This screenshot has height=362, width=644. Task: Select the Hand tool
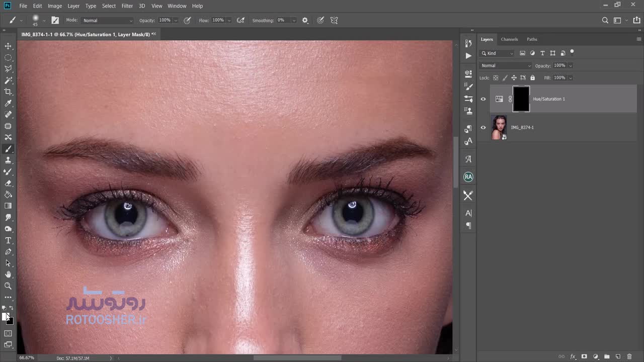click(x=8, y=275)
